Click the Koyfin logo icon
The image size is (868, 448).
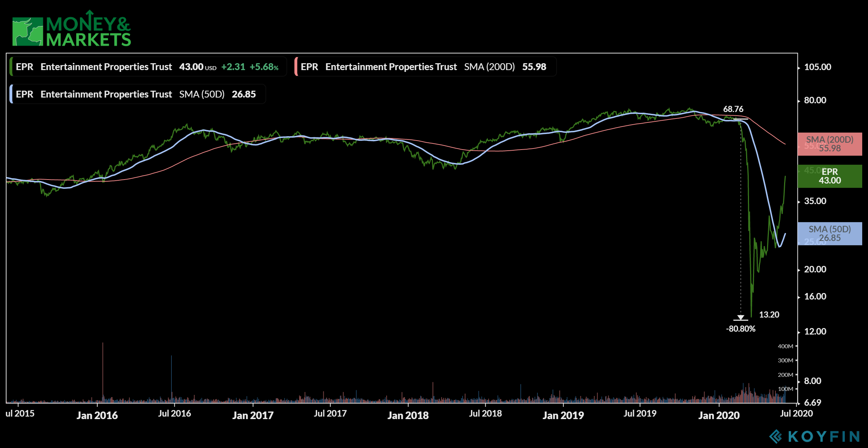point(775,436)
